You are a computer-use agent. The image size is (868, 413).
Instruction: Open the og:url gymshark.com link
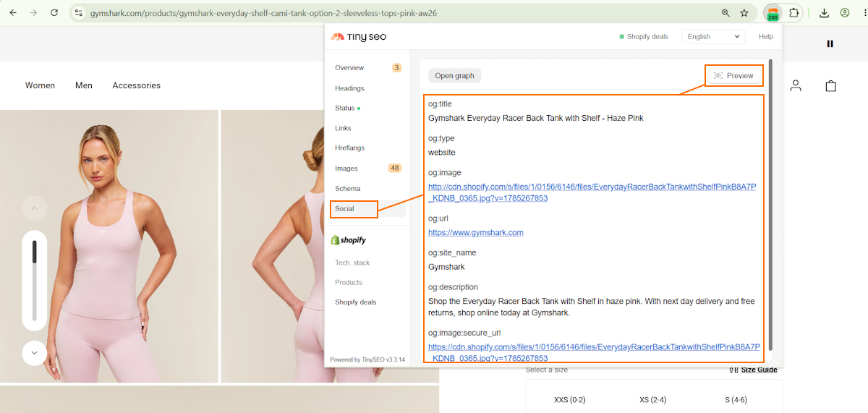[x=476, y=232]
